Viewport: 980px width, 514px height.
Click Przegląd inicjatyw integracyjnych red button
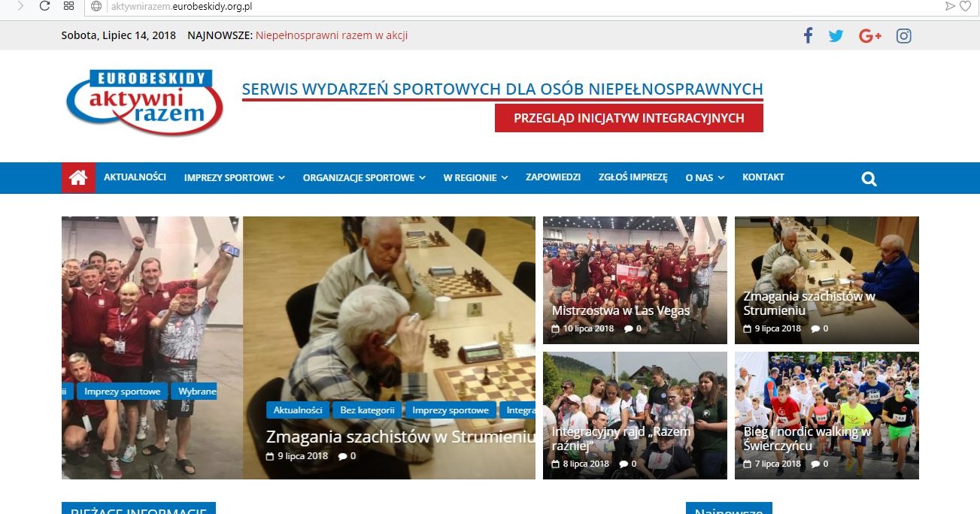tap(629, 118)
